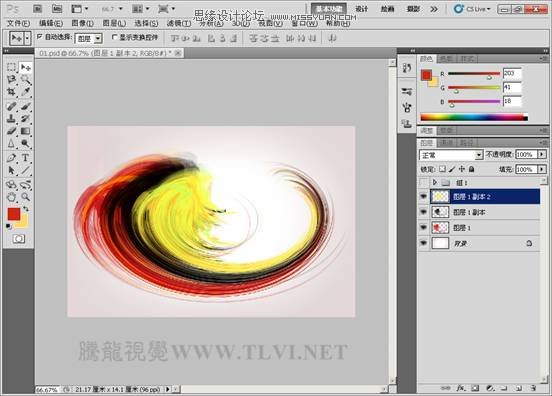Open the 文件(F) menu
The height and width of the screenshot is (396, 552).
coord(18,23)
